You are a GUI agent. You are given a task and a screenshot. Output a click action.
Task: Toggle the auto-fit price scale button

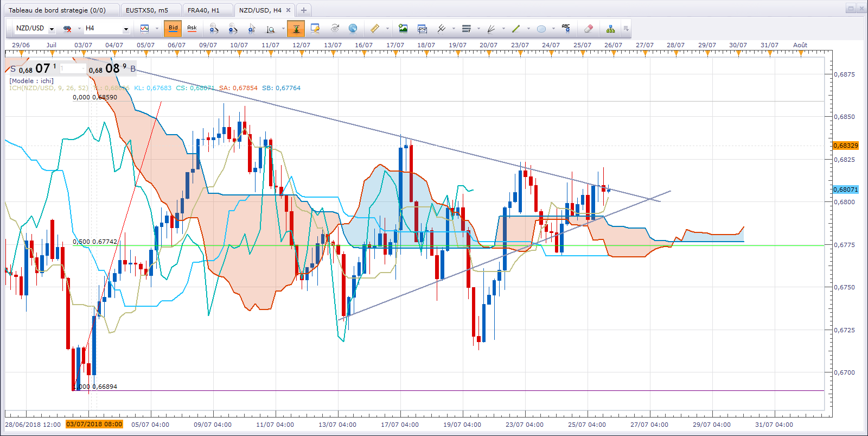(296, 28)
